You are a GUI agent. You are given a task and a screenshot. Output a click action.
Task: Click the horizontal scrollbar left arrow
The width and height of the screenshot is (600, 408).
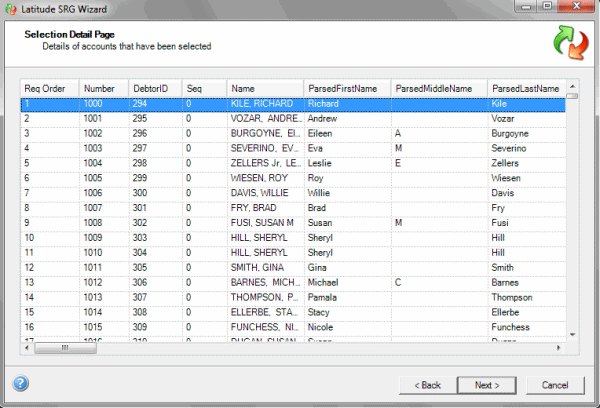(27, 348)
